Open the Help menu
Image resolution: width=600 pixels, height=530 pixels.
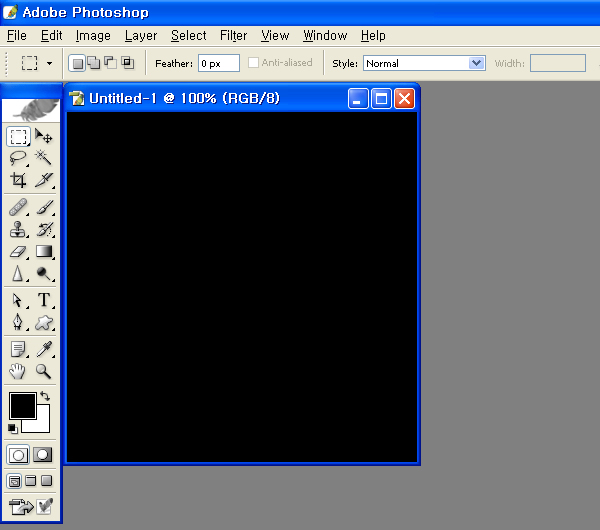[x=373, y=36]
